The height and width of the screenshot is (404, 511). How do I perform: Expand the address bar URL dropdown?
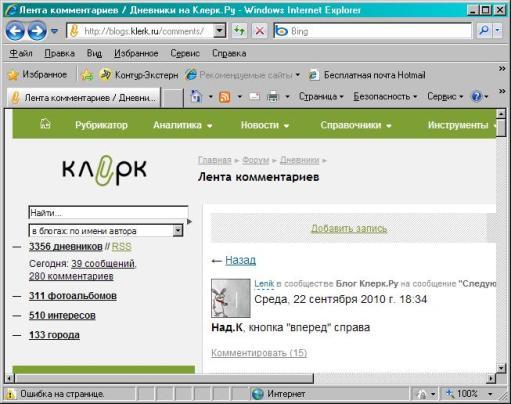tap(219, 31)
